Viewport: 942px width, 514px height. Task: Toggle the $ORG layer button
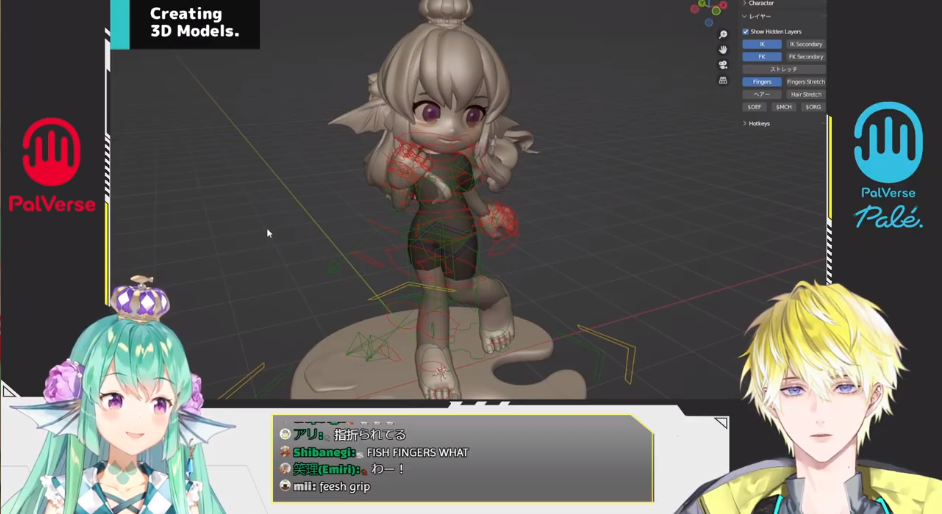[813, 107]
